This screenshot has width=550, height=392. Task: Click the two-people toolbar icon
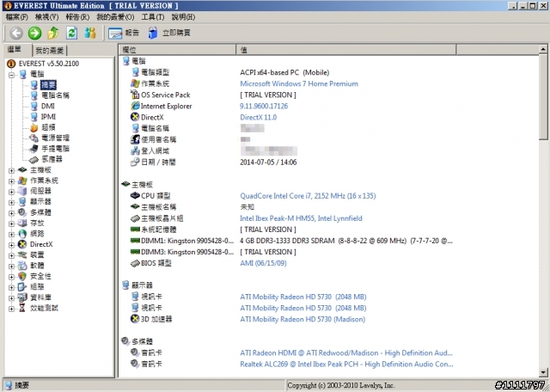coord(90,33)
